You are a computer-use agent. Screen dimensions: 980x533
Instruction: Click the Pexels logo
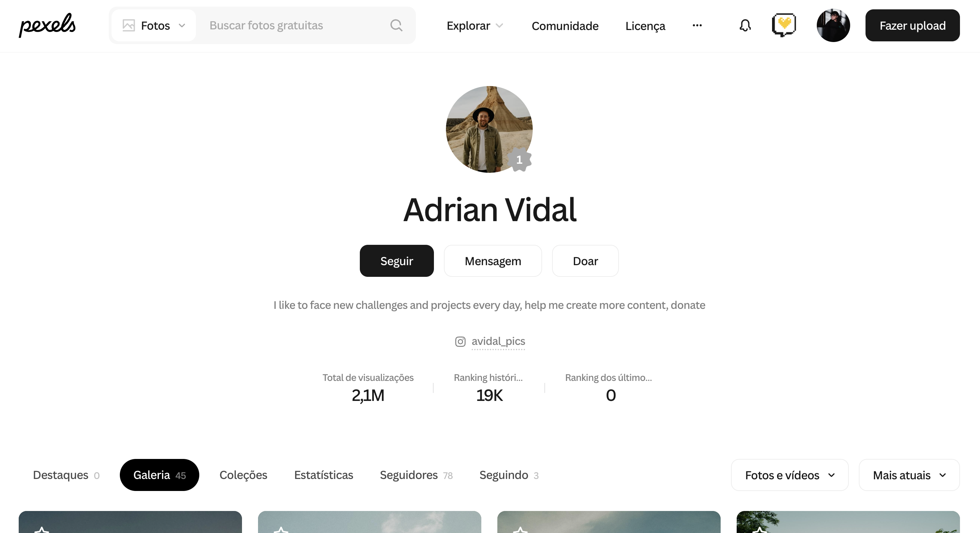pyautogui.click(x=47, y=25)
